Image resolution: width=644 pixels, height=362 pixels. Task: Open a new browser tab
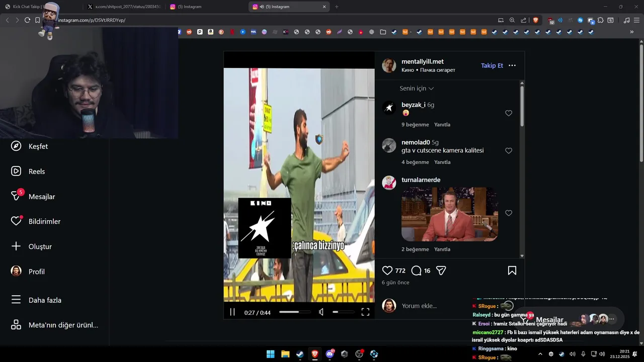337,7
